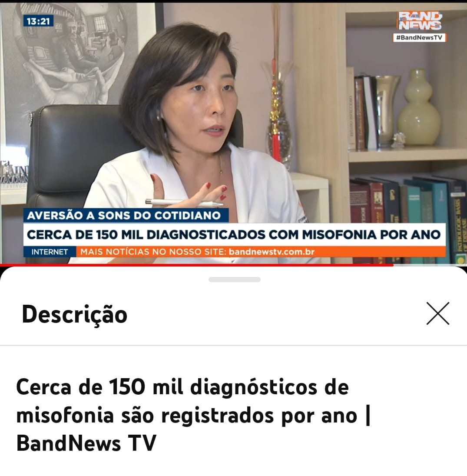The height and width of the screenshot is (476, 467).
Task: Close the Descrição panel with the X
Action: click(x=437, y=313)
